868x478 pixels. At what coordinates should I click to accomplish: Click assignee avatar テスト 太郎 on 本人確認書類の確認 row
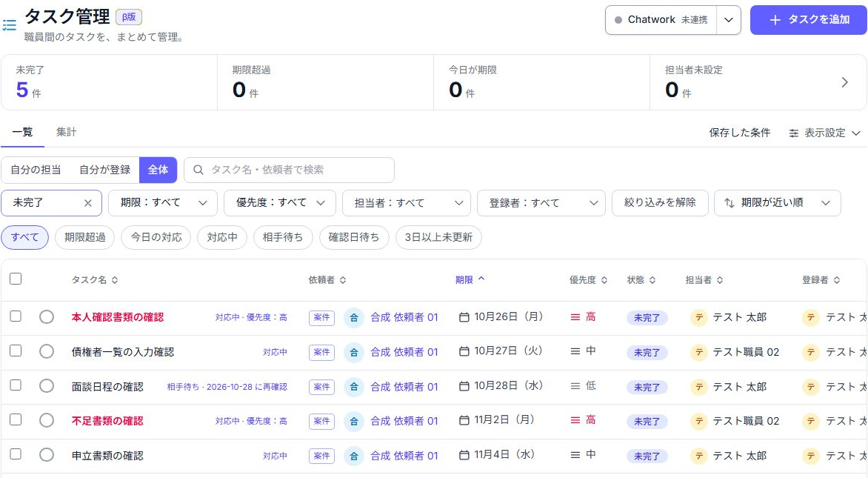point(699,318)
